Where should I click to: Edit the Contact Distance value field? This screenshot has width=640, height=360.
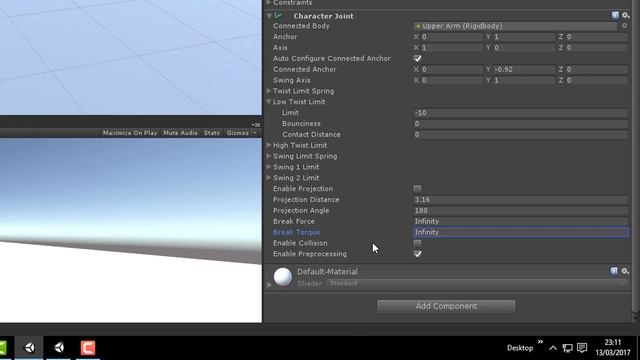[x=520, y=134]
